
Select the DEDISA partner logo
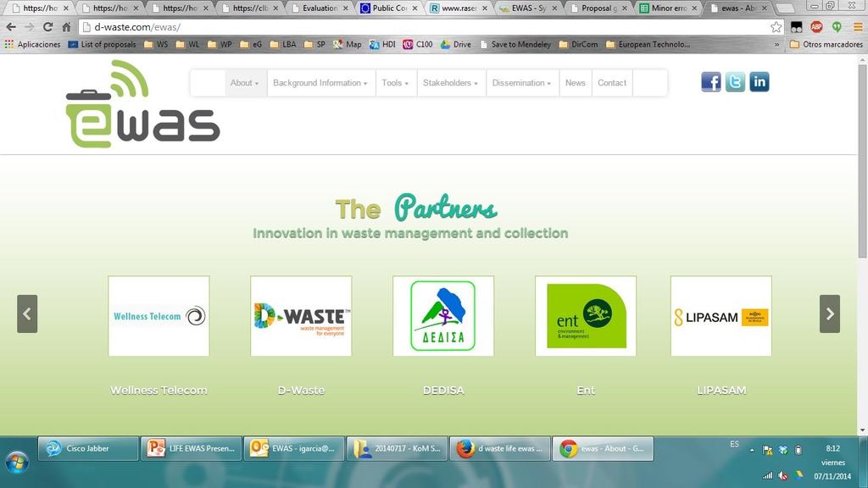pyautogui.click(x=443, y=316)
